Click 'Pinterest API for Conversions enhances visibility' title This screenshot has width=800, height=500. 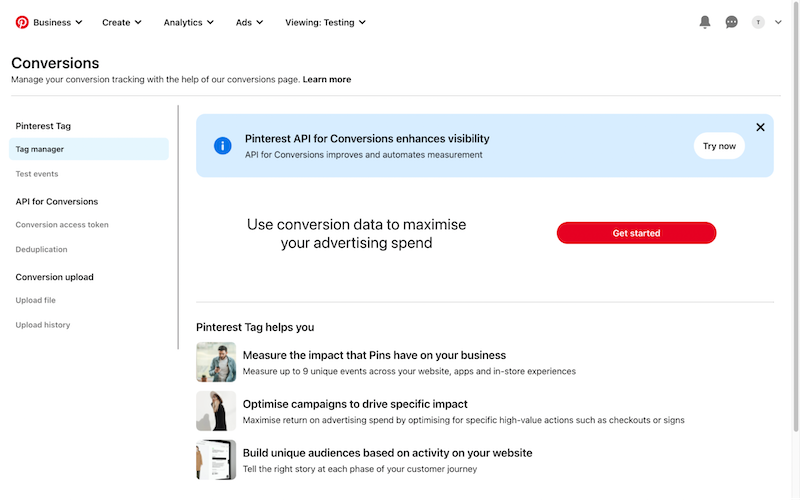click(x=367, y=139)
